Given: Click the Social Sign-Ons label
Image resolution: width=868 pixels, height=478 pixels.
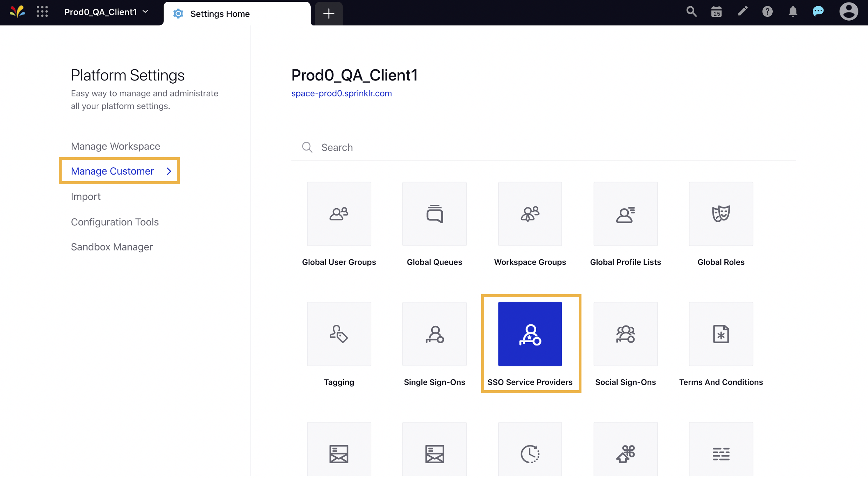Looking at the screenshot, I should coord(625,382).
